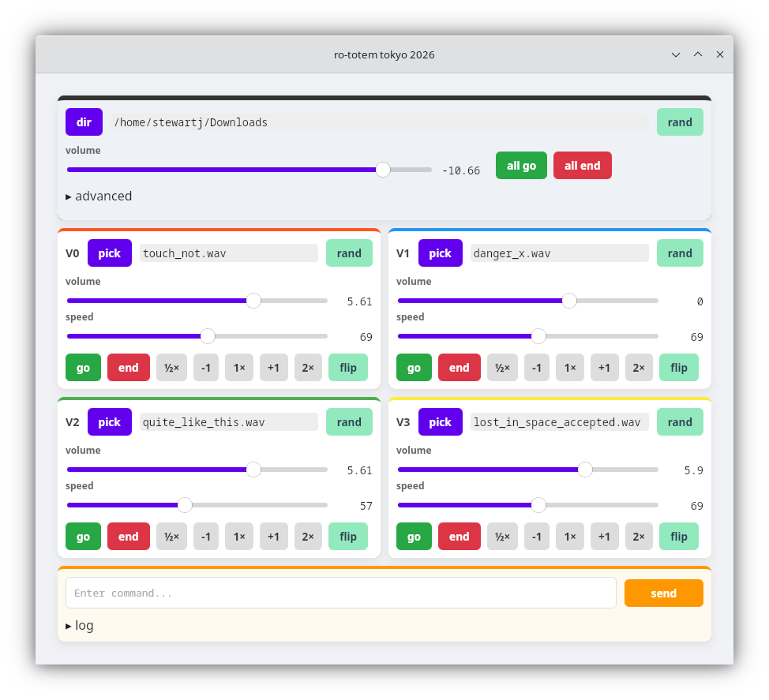
Task: Click the top directory rand button
Action: [680, 122]
